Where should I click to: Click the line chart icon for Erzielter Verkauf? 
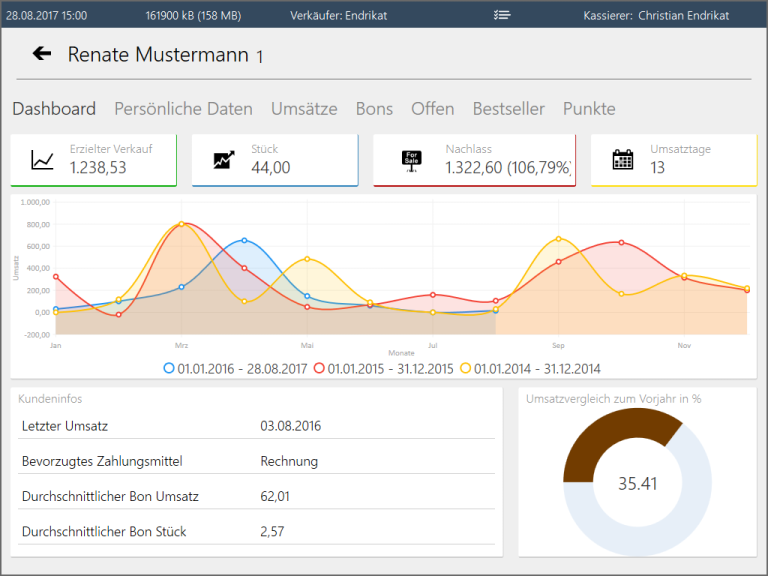click(x=42, y=160)
